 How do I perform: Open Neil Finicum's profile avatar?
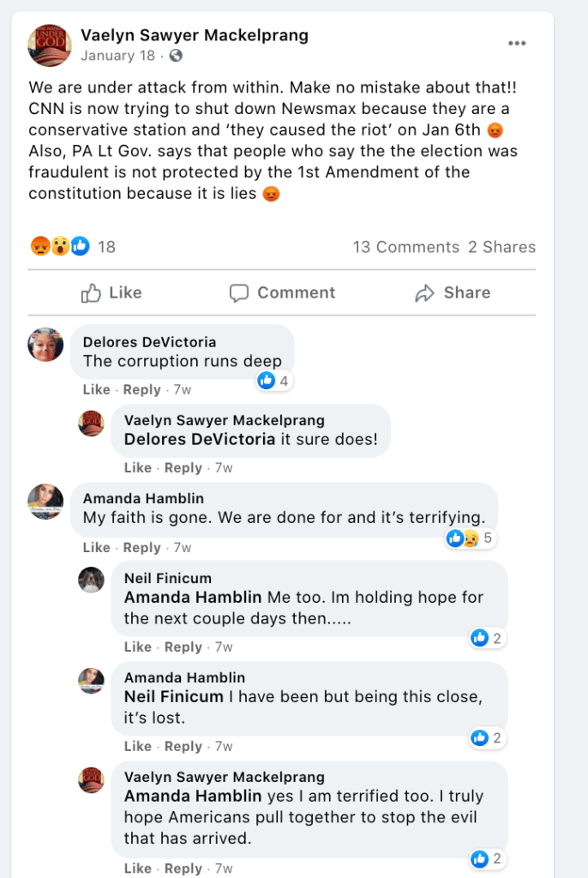coord(91,580)
